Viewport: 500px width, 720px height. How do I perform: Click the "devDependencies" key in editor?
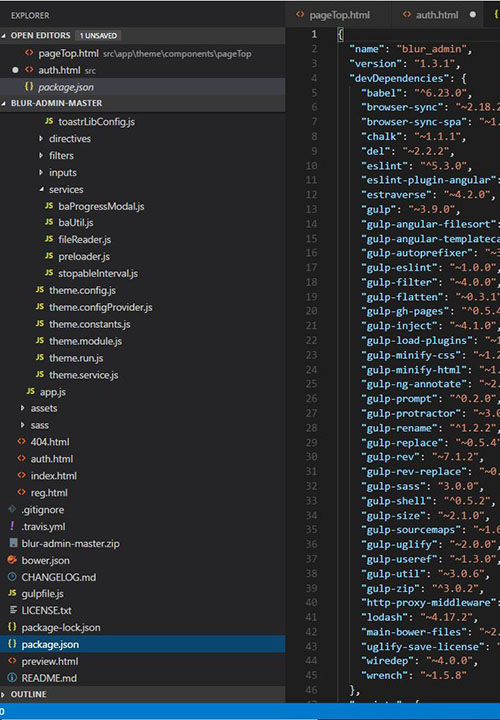point(400,78)
